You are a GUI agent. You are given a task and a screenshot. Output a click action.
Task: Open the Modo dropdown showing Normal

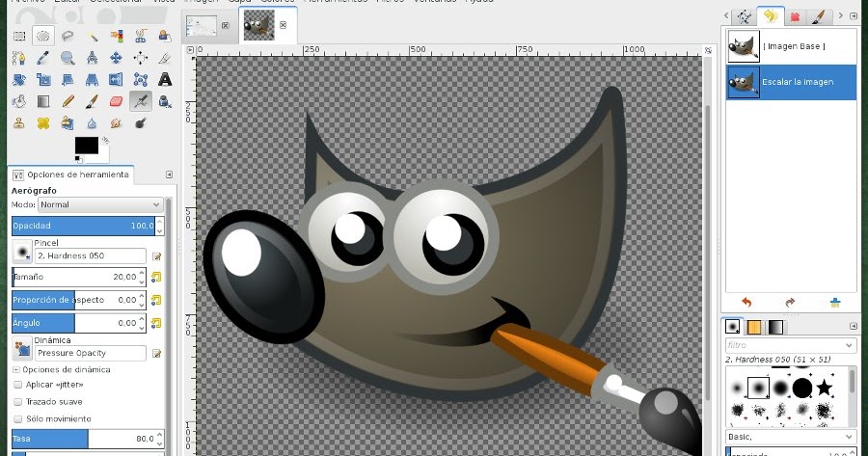(x=100, y=204)
